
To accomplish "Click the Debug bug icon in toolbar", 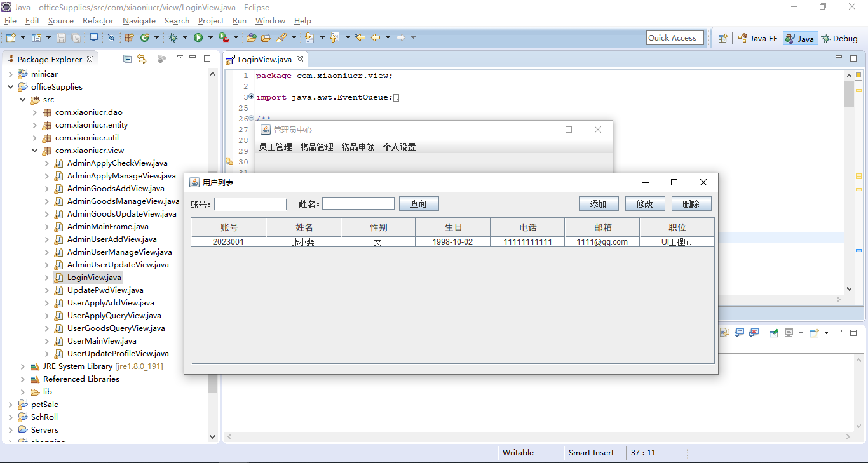I will [173, 37].
